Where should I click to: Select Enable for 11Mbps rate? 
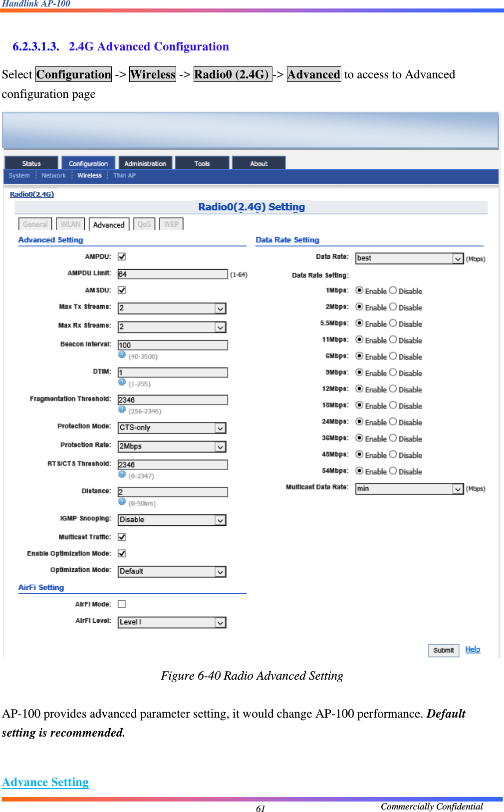click(x=359, y=340)
